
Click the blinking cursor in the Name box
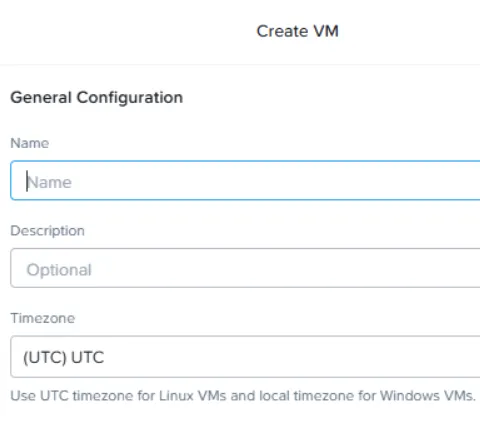coord(27,181)
